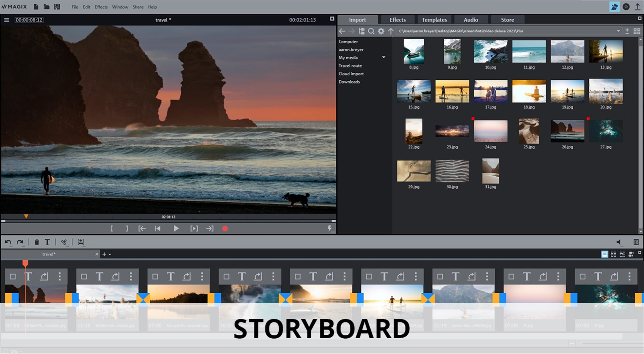Image resolution: width=644 pixels, height=354 pixels.
Task: Open the File menu
Action: [x=75, y=7]
